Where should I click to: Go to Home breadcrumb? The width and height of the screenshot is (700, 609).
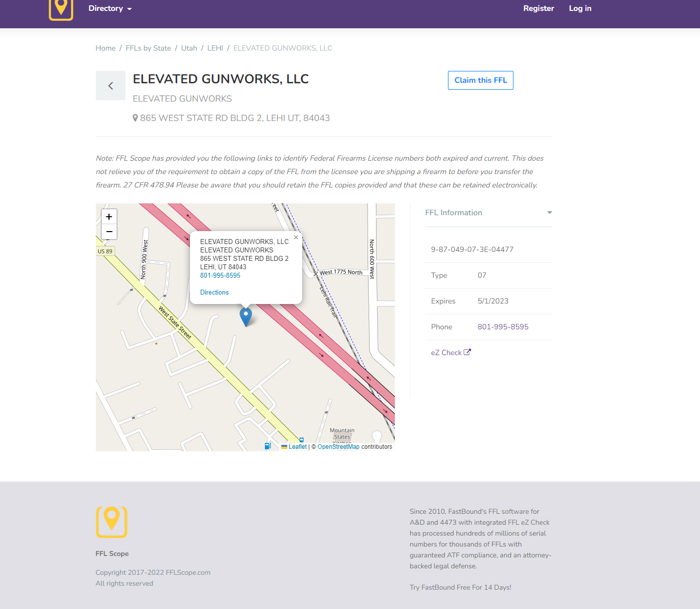(106, 48)
